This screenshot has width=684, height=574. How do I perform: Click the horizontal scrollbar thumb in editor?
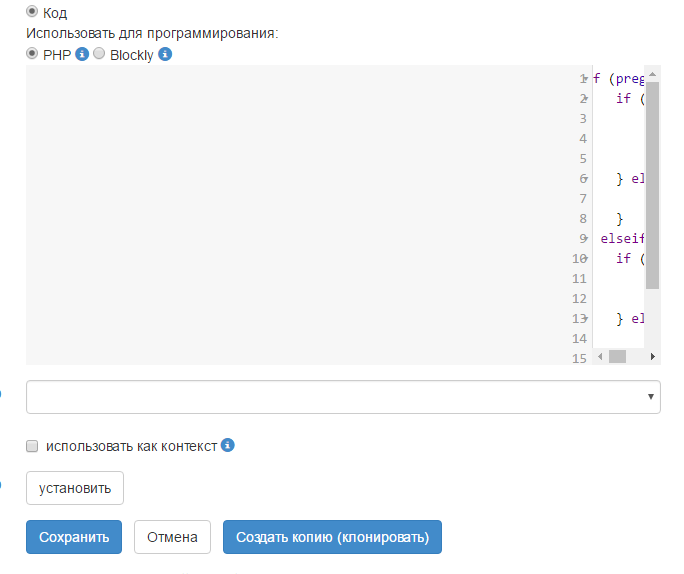tap(617, 356)
